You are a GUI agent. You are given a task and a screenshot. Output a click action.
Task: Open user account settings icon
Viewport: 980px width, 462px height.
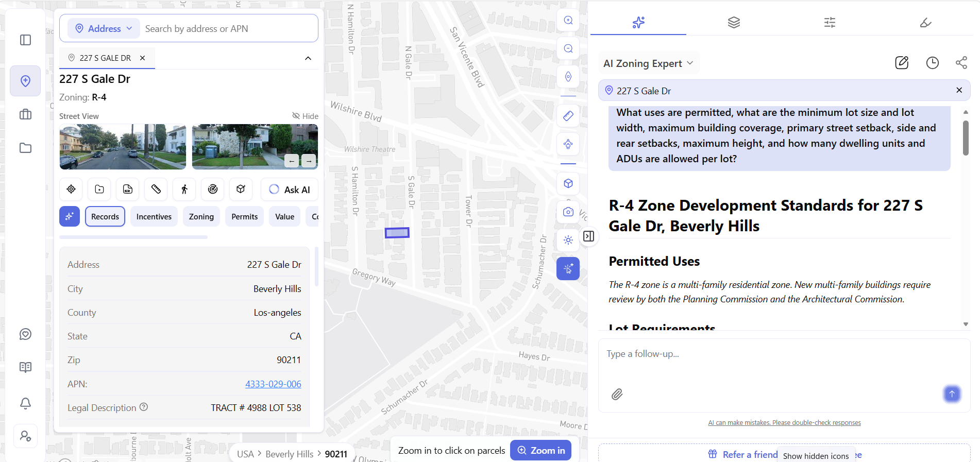tap(25, 436)
